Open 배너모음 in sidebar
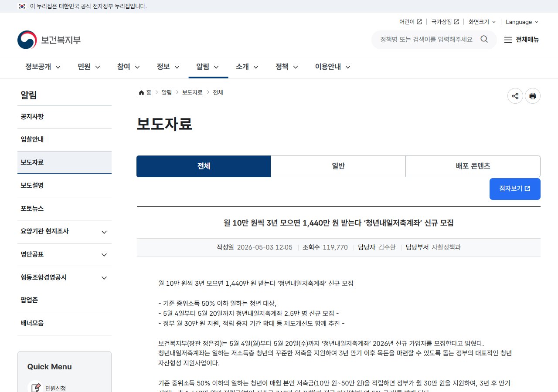The image size is (558, 392). point(65,324)
